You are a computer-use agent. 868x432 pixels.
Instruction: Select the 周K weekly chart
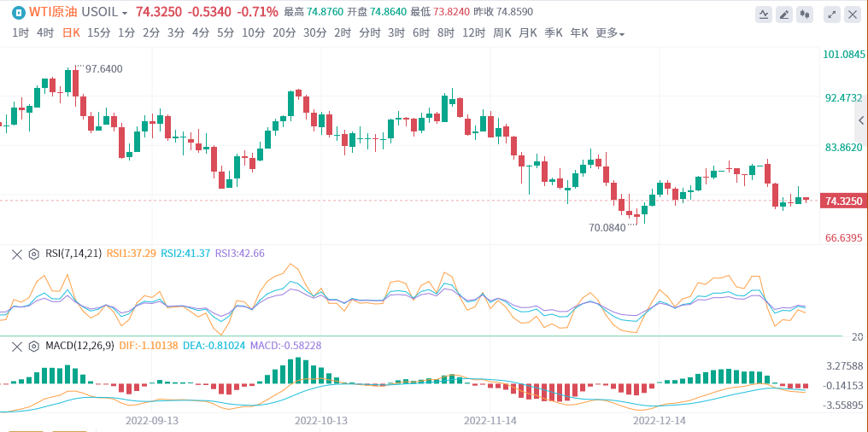[x=502, y=33]
